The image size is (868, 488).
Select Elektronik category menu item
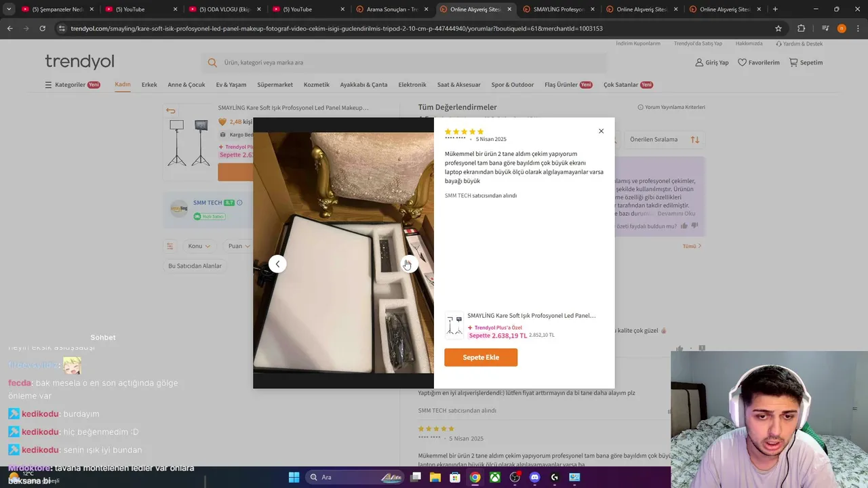click(x=412, y=85)
